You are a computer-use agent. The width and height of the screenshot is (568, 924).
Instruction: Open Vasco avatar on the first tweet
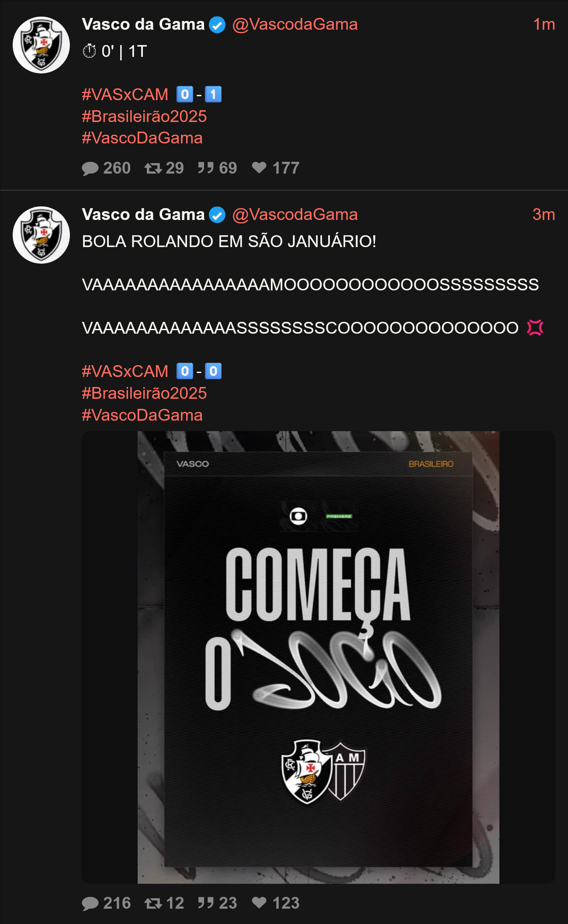(41, 45)
